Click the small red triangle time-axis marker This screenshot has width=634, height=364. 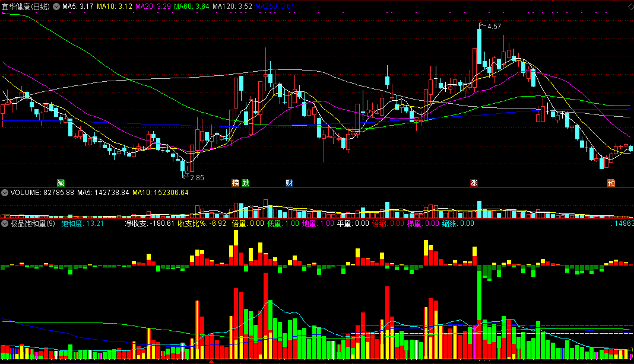click(x=211, y=362)
